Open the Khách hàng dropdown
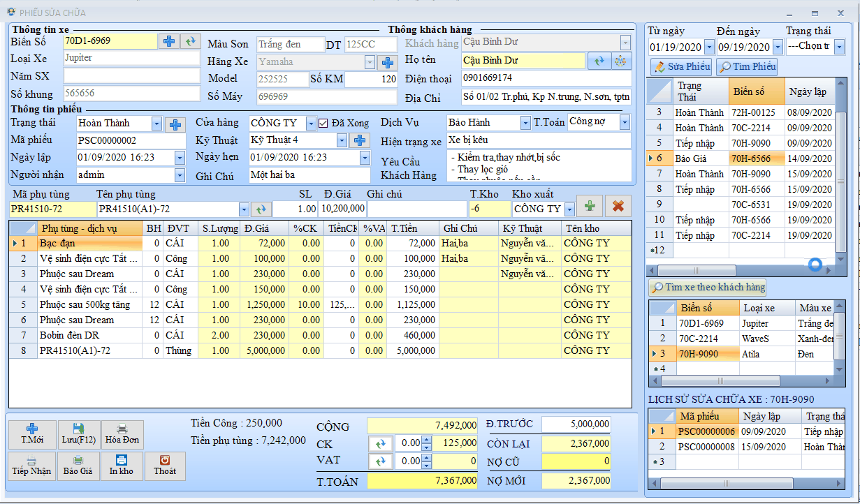 (x=625, y=43)
